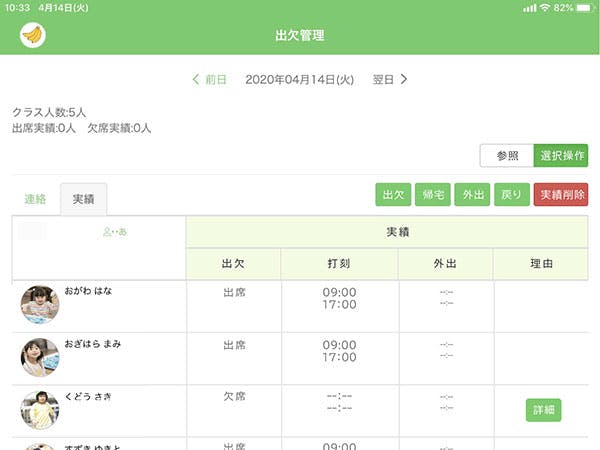Toggle the name sort icon in table header
Image resolution: width=600 pixels, height=450 pixels.
tap(115, 232)
